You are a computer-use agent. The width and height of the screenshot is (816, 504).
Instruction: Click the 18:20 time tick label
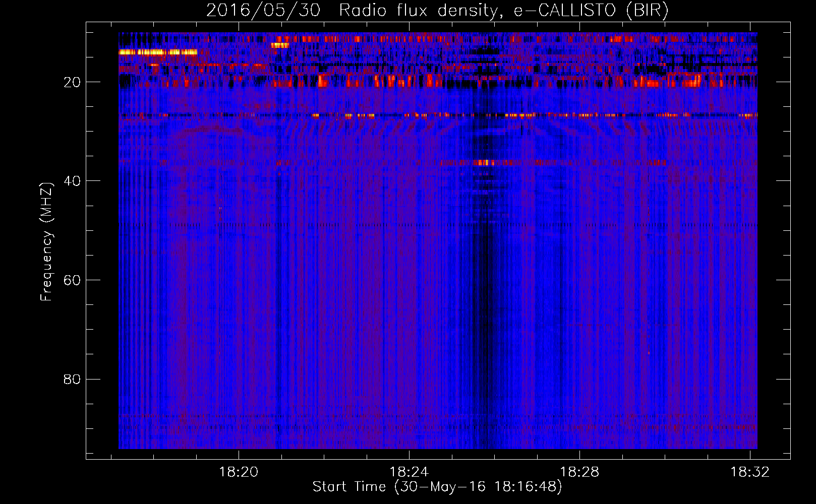point(239,472)
